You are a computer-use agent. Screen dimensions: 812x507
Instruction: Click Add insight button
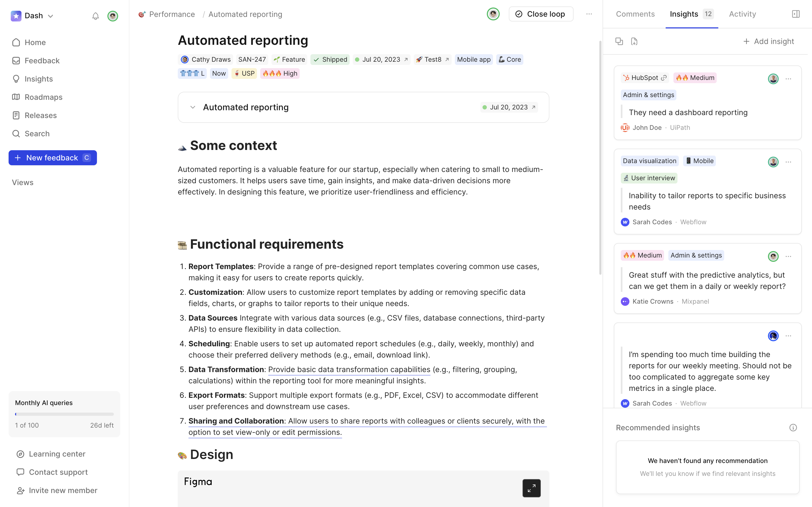[x=769, y=41]
